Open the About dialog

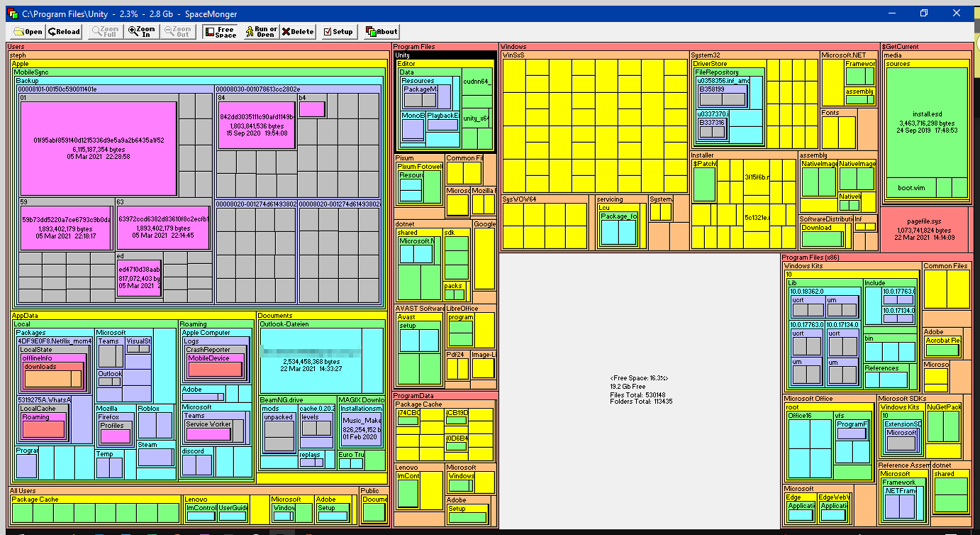click(382, 31)
